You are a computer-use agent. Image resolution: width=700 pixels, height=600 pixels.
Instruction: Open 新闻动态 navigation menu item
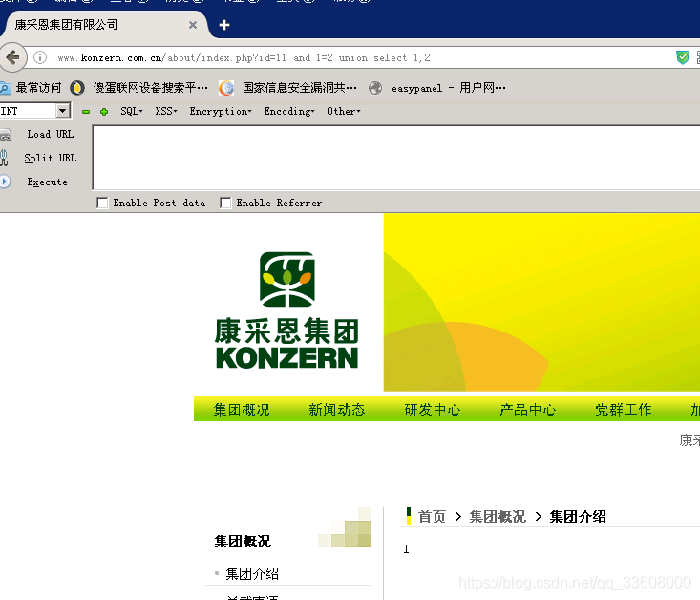click(337, 410)
